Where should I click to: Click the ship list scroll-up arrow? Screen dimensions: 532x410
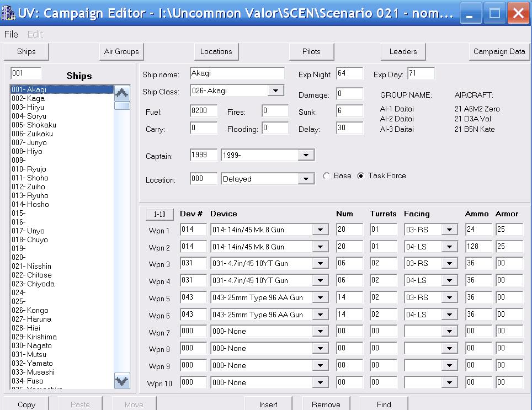tap(122, 93)
